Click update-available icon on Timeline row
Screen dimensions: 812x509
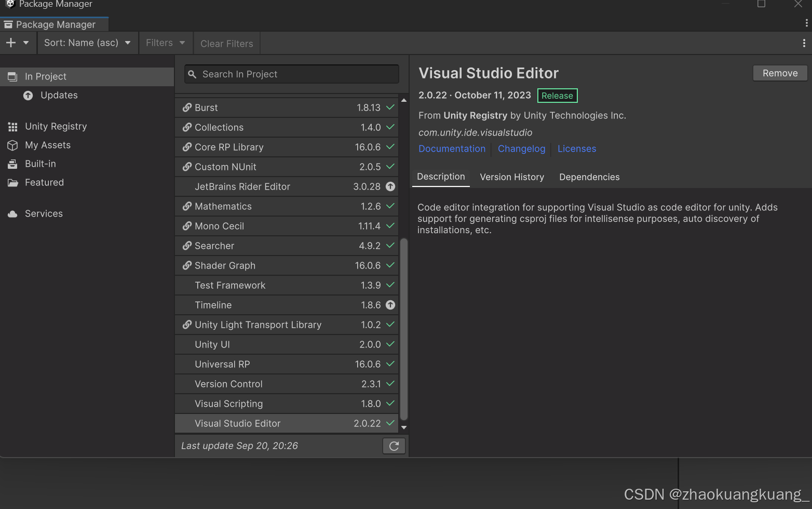point(390,305)
